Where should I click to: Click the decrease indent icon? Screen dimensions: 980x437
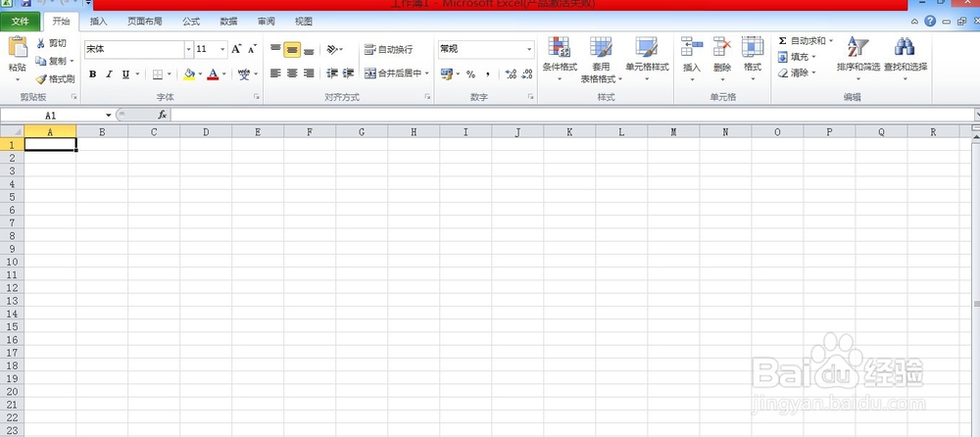click(332, 73)
